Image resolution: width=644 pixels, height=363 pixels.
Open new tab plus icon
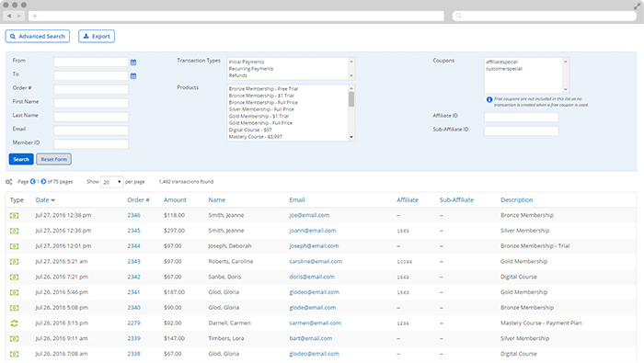click(x=35, y=16)
